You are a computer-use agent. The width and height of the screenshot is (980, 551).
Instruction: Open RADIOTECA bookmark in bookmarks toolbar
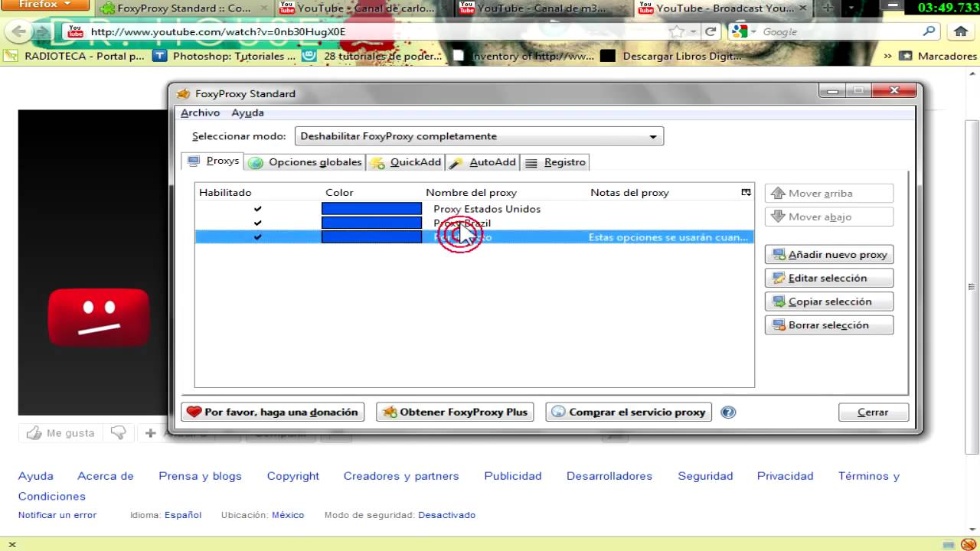coord(74,56)
